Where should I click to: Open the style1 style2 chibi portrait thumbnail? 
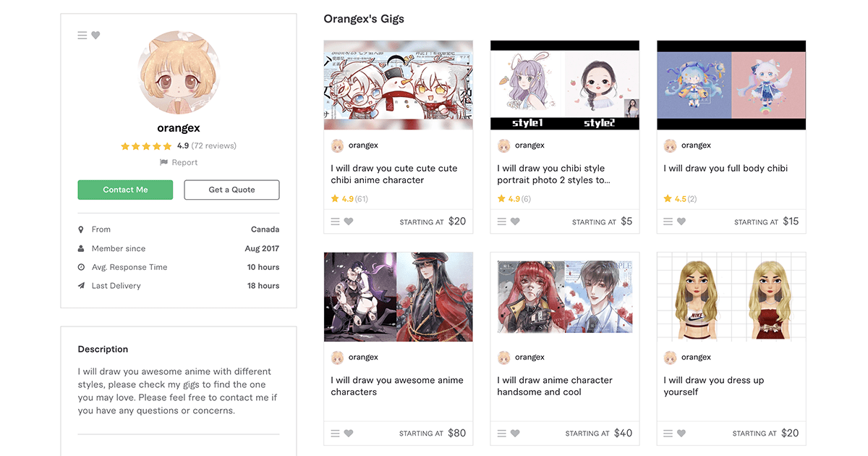[x=565, y=85]
